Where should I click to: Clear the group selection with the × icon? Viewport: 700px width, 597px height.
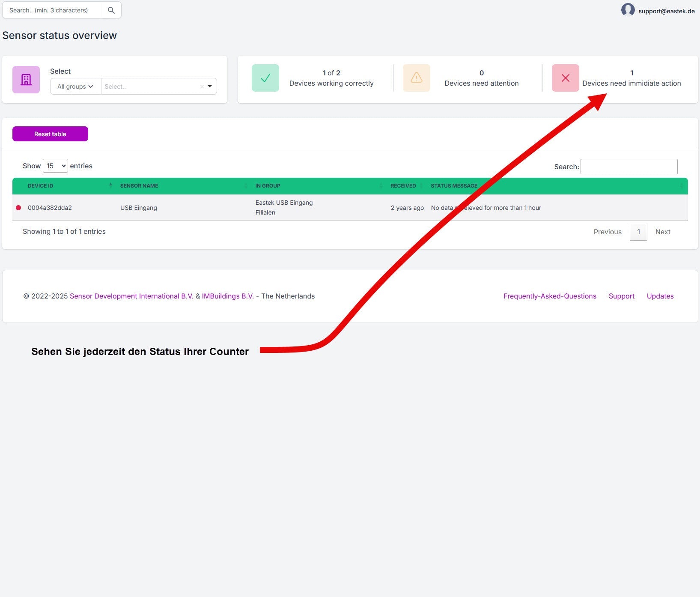pos(202,86)
